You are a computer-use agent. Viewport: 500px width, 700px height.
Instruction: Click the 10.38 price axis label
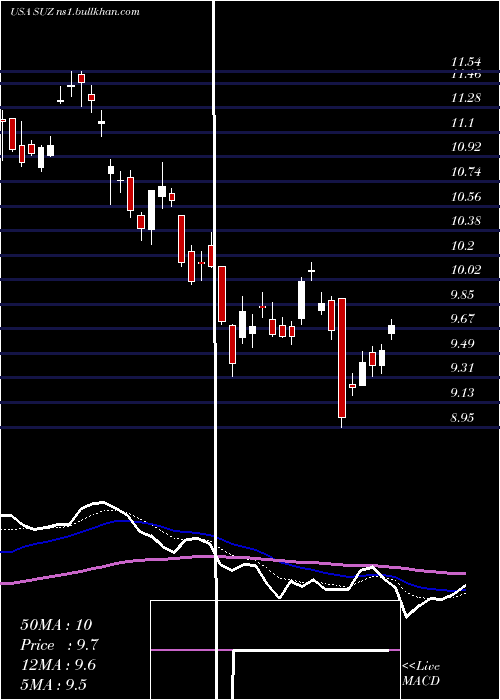click(466, 221)
